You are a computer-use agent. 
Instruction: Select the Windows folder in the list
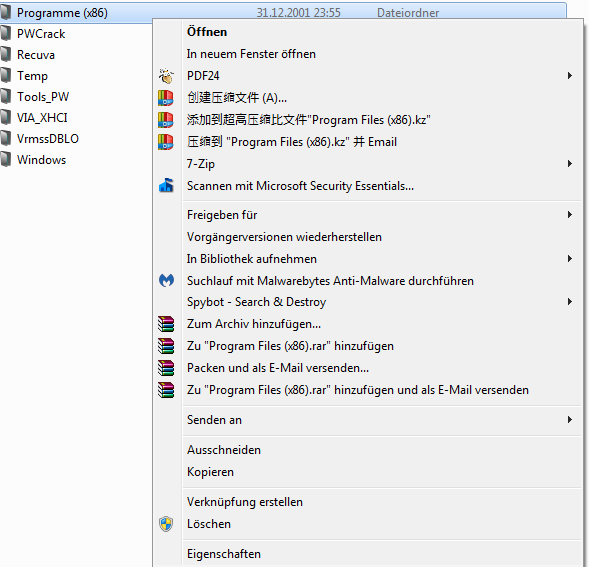[41, 160]
